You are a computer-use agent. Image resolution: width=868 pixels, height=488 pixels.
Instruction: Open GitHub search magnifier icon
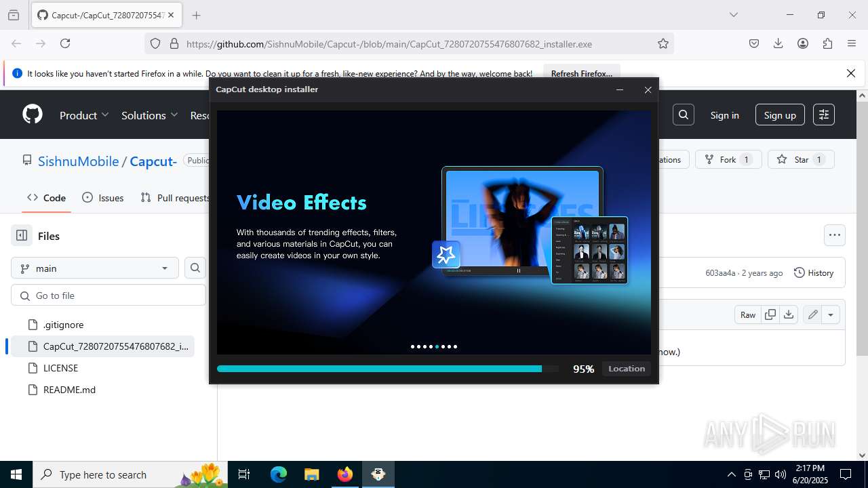pyautogui.click(x=684, y=115)
